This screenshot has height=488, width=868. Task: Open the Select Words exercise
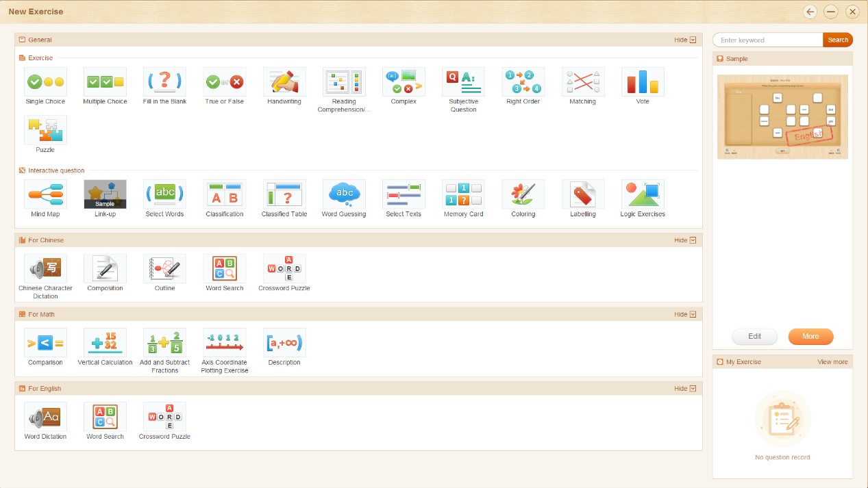[165, 194]
